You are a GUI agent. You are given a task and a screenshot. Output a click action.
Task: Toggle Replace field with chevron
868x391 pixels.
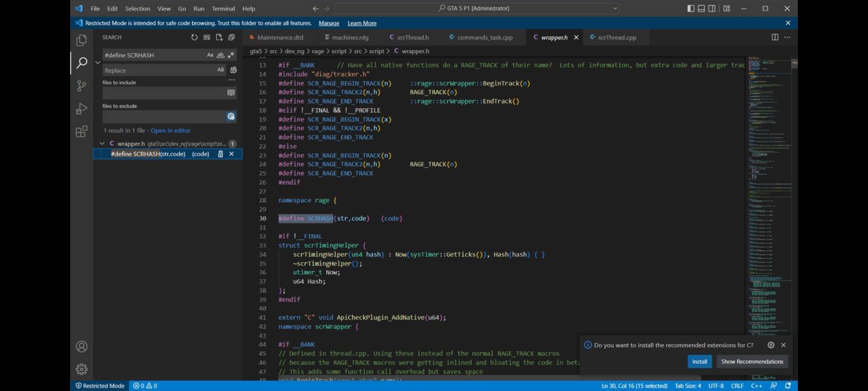[x=98, y=62]
